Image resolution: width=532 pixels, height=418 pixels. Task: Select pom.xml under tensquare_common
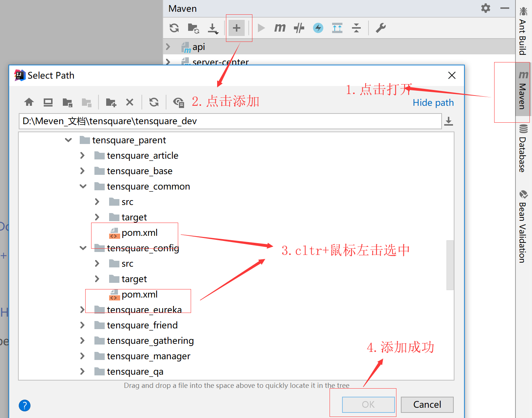click(x=133, y=233)
